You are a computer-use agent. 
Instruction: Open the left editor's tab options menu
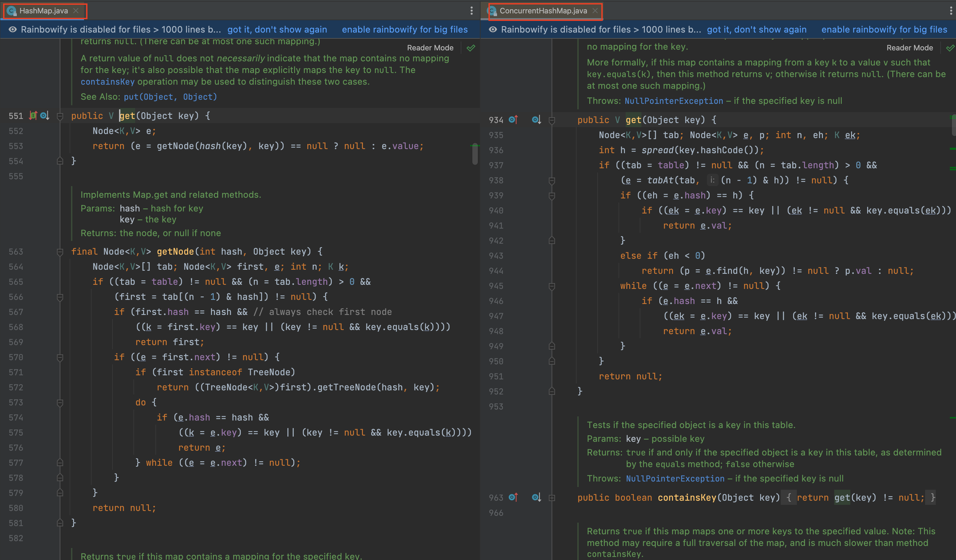[471, 11]
